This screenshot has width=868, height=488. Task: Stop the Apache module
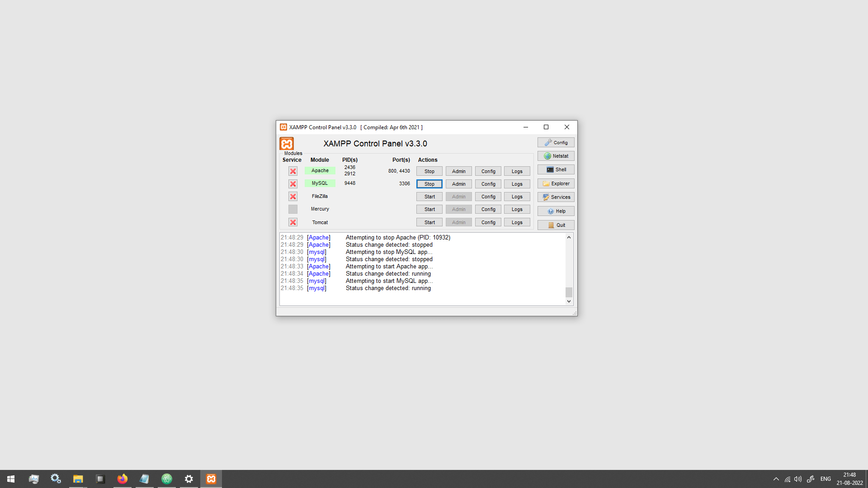tap(429, 171)
